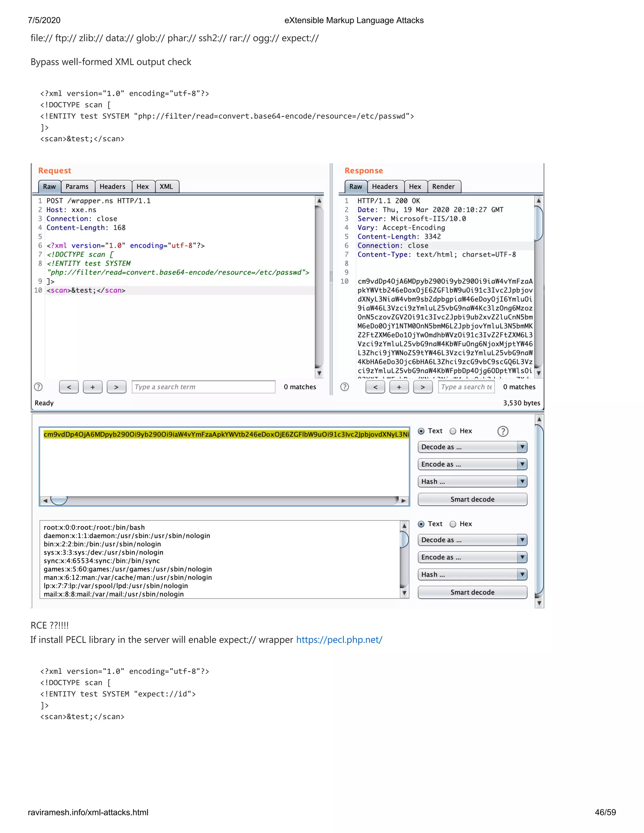
Task: Click highlighted base64 string in decoder input
Action: click(226, 434)
